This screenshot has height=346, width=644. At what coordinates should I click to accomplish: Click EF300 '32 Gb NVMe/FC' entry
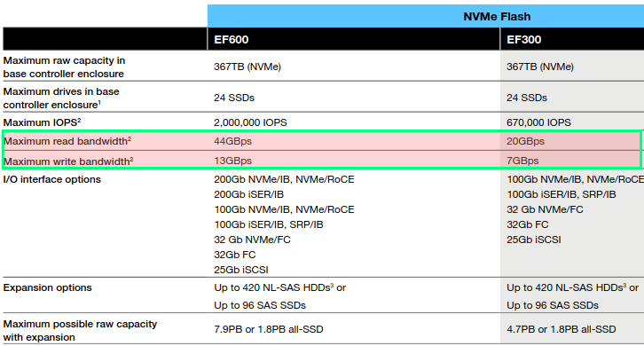click(545, 209)
